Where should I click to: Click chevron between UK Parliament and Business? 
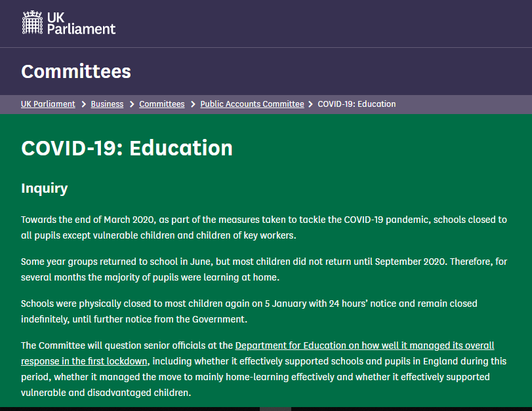[83, 104]
